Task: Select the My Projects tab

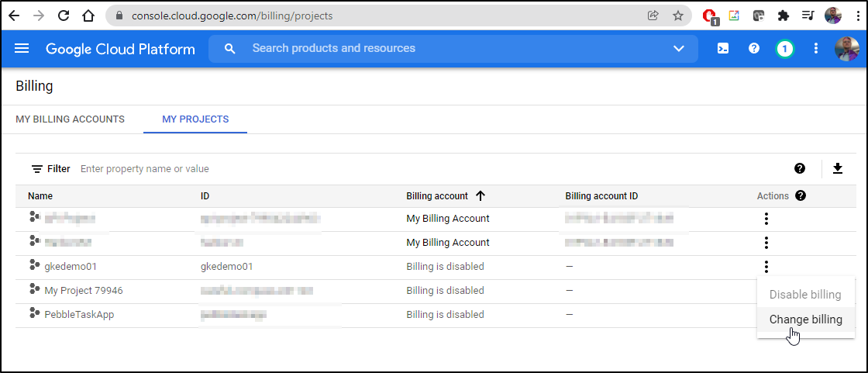Action: pos(195,119)
